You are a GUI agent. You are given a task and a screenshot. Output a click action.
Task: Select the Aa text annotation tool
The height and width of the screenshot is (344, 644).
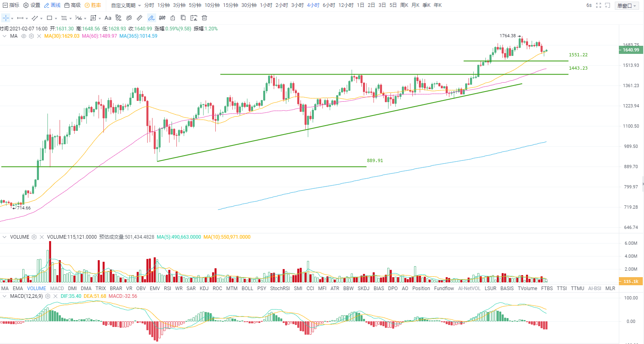click(x=108, y=18)
